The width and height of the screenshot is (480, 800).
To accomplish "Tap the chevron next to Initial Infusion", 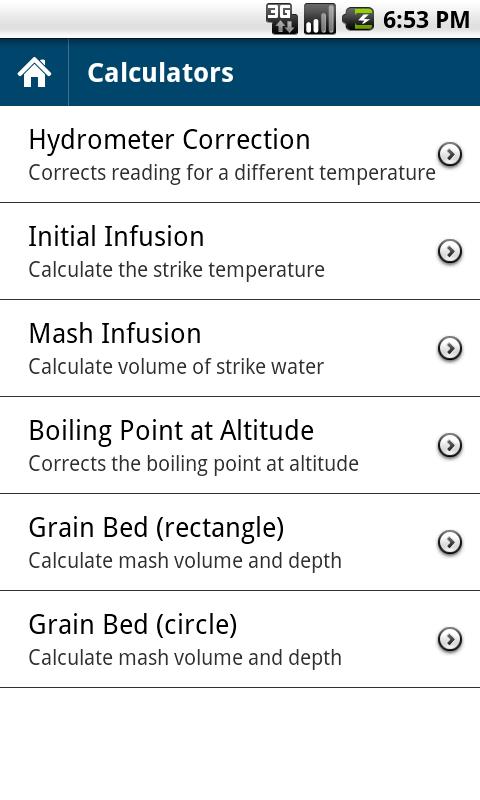I will [x=450, y=251].
